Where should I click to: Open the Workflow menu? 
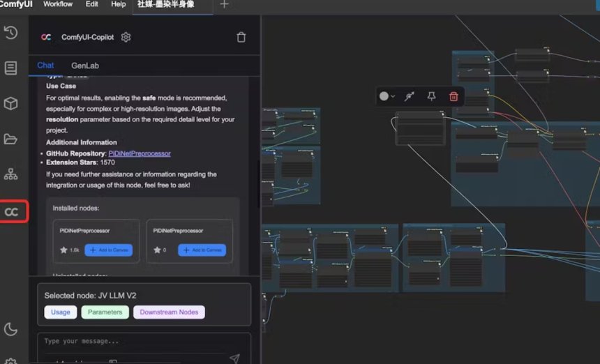click(58, 4)
